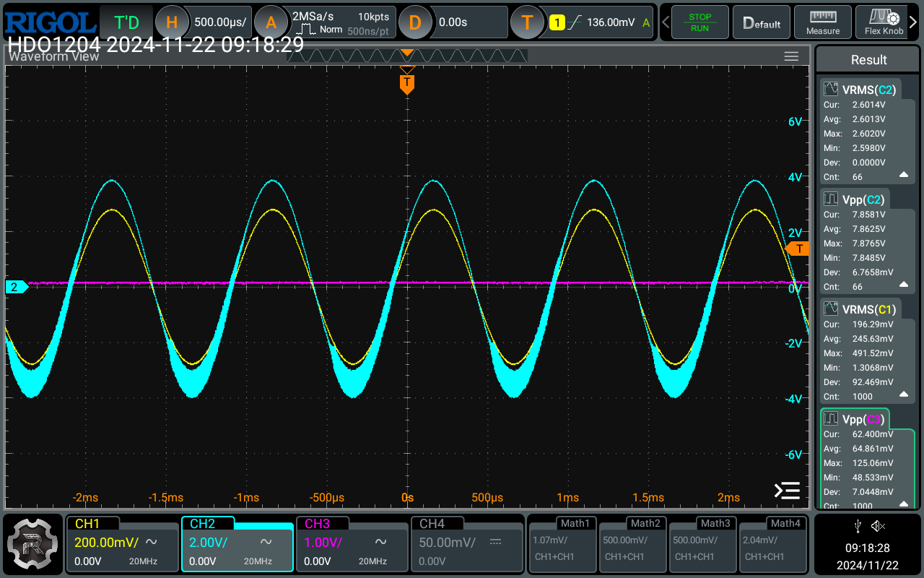Click the CH2 AC coupling symbol
This screenshot has height=578, width=924.
[266, 542]
